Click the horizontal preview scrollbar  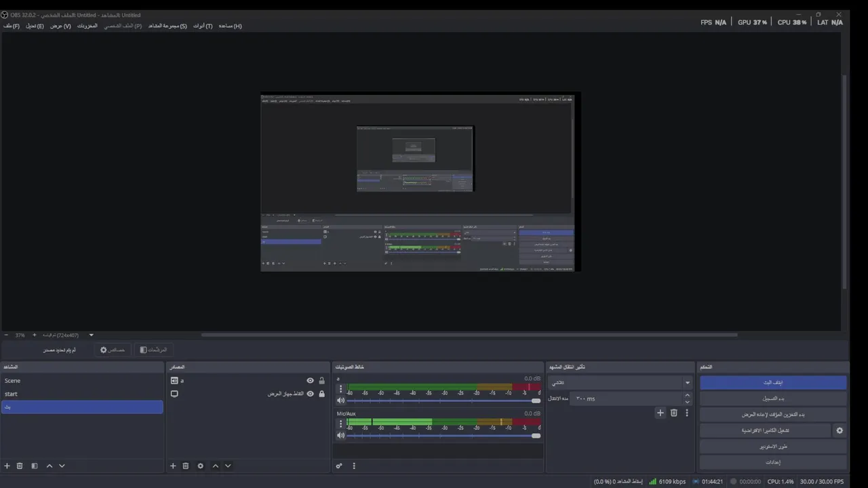pyautogui.click(x=469, y=335)
